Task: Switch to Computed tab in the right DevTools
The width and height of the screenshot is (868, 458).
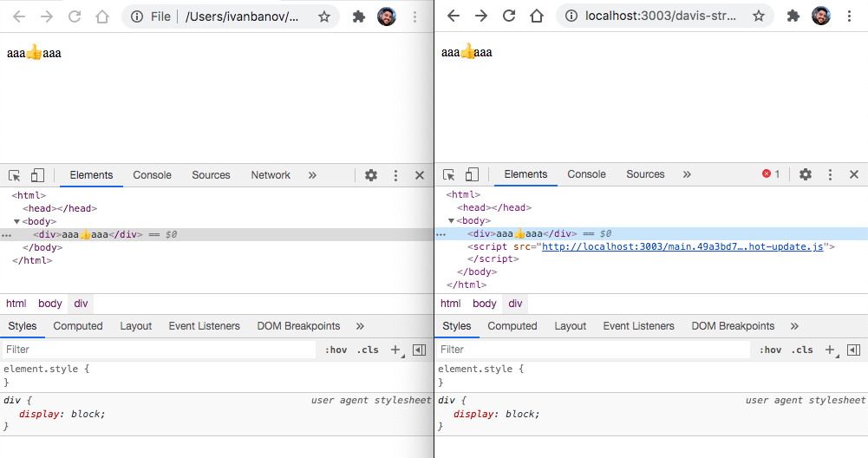Action: tap(512, 326)
